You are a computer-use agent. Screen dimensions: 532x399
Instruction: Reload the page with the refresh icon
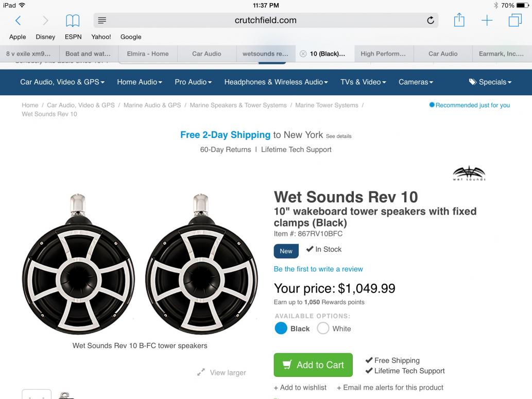click(431, 21)
